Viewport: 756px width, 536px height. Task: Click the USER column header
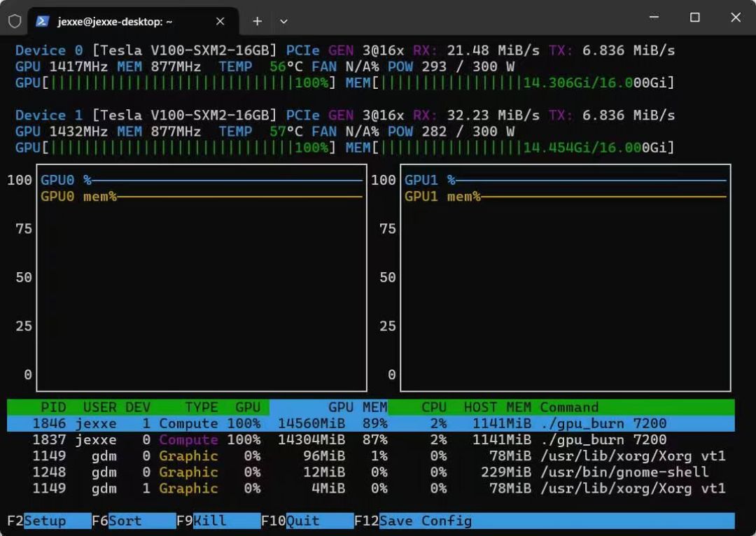point(100,407)
